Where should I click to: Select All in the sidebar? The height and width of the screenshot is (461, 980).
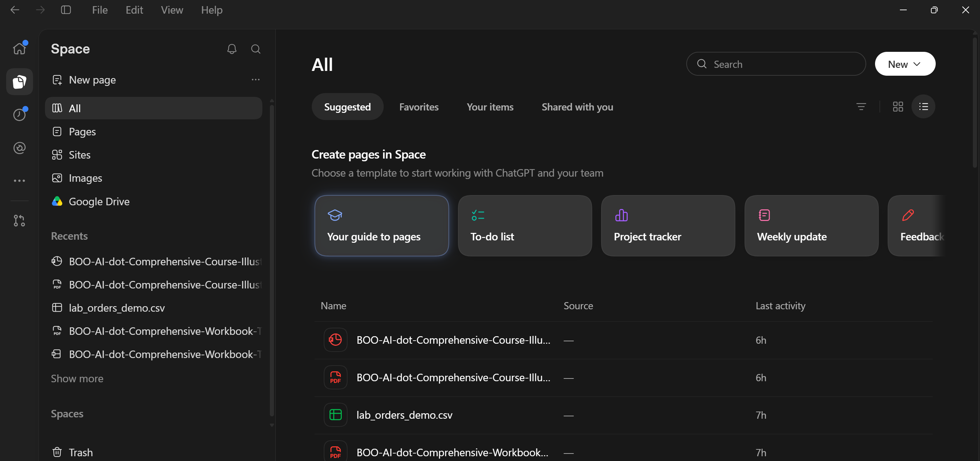click(154, 108)
